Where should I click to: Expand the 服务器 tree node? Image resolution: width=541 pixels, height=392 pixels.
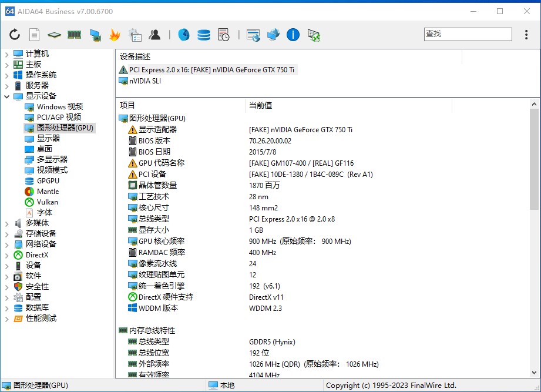pyautogui.click(x=6, y=86)
